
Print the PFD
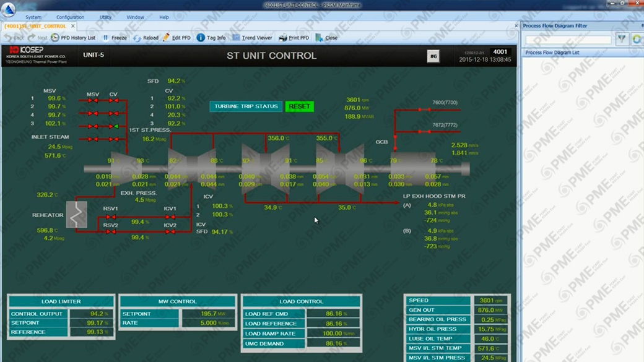294,37
